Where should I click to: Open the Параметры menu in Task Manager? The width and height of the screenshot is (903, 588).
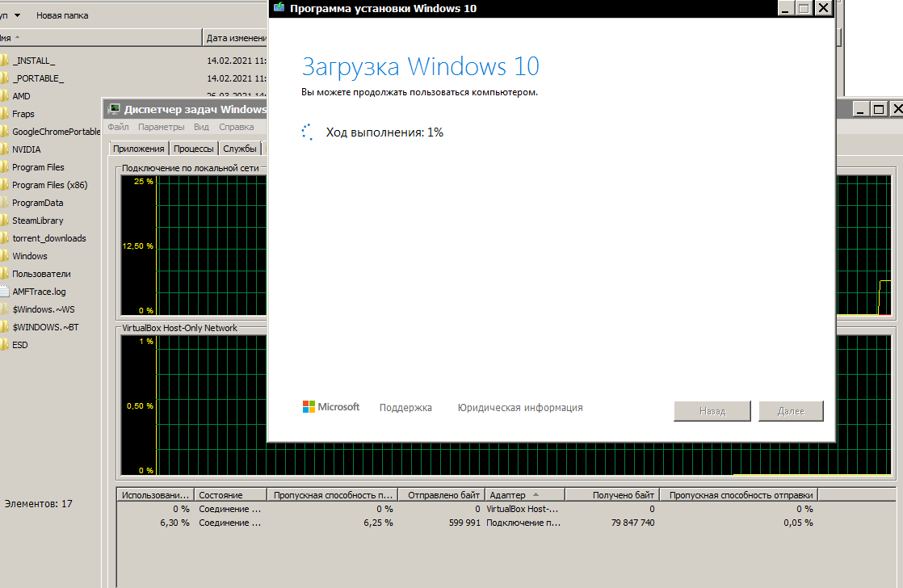click(162, 127)
